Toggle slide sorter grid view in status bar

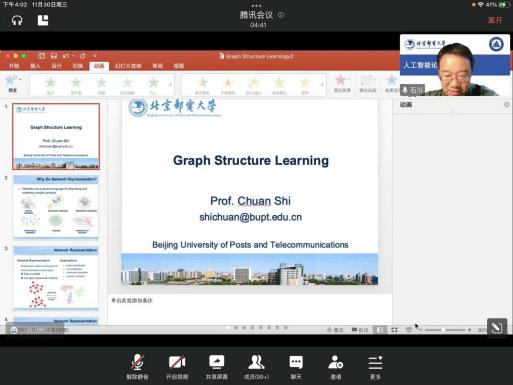click(x=394, y=330)
